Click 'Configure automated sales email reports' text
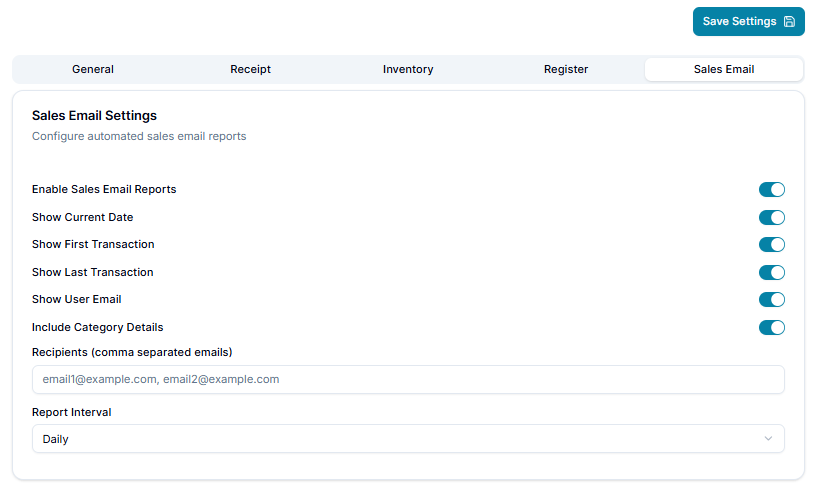Viewport: 816px width, 492px height. click(139, 136)
